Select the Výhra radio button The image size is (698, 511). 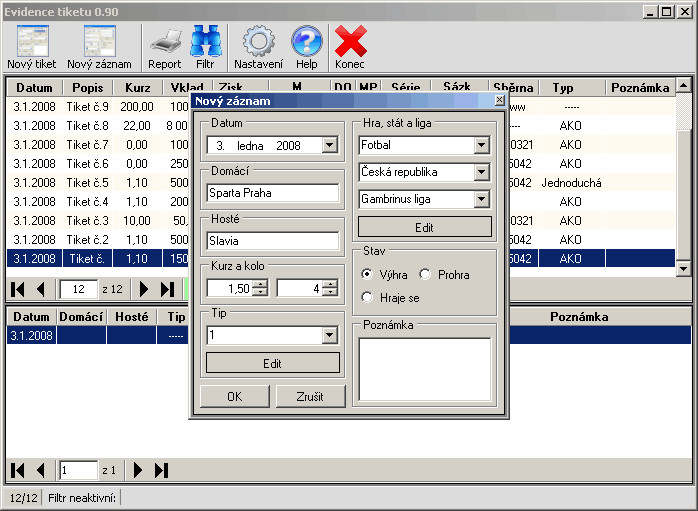367,274
